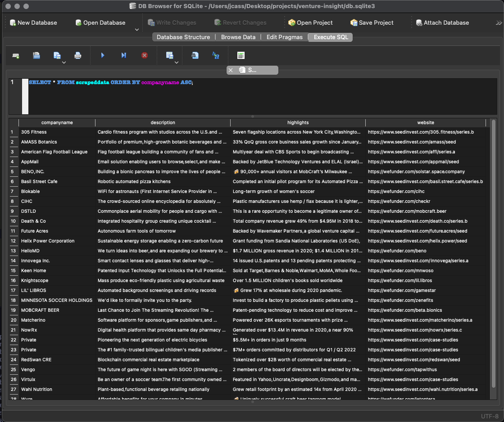The width and height of the screenshot is (504, 422).
Task: Click the save results view icon
Action: (x=169, y=55)
